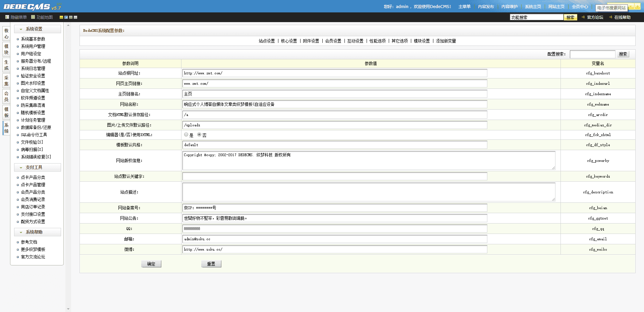Click the speaker icon beside 官方论坛
The width and height of the screenshot is (644, 312).
click(583, 17)
